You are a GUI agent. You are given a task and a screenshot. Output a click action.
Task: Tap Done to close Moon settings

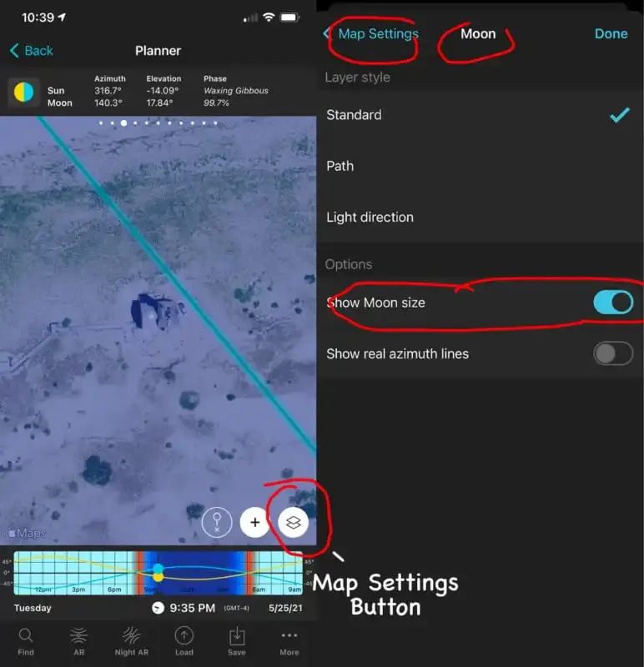pyautogui.click(x=611, y=34)
